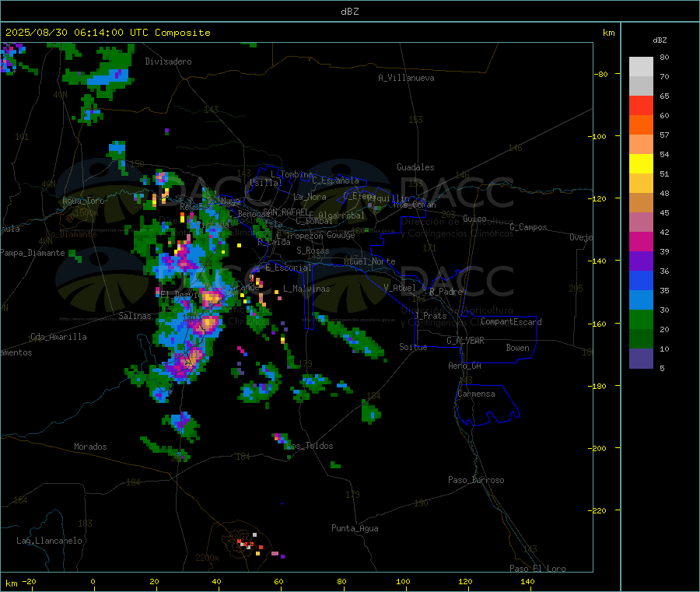
Task: Select the royal blue 35–36 dBZ legend swatch
Action: tap(641, 280)
